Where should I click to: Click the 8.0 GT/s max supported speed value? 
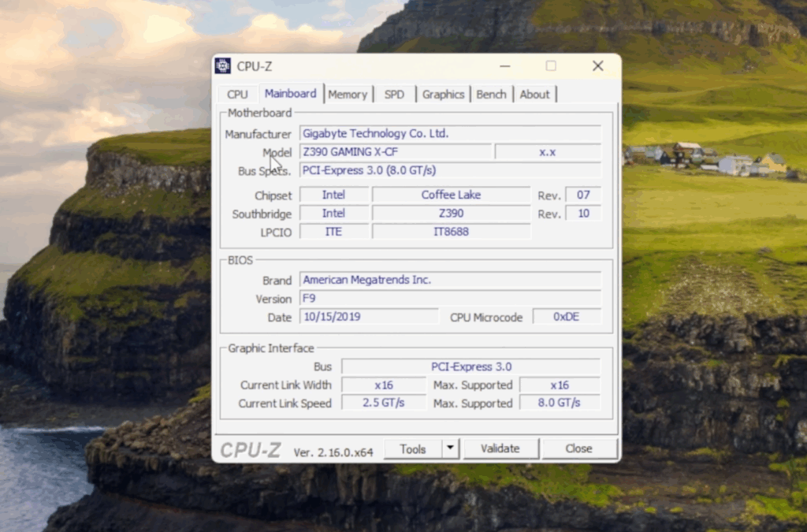point(560,403)
